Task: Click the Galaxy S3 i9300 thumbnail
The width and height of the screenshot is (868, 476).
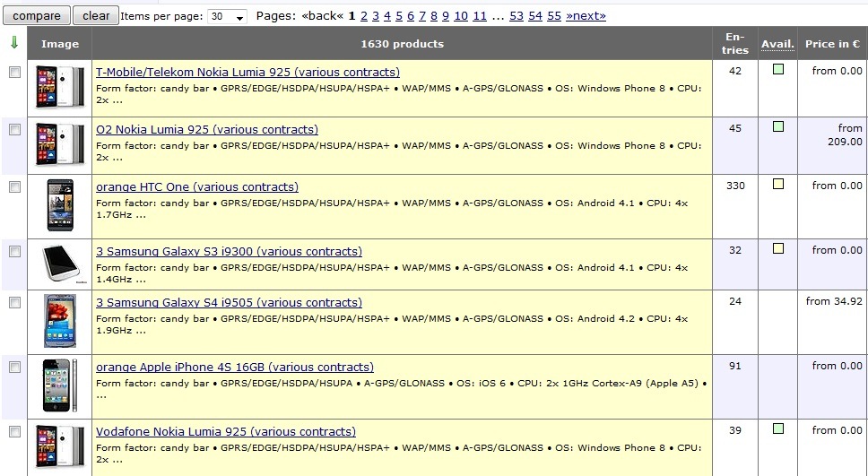Action: pyautogui.click(x=60, y=264)
